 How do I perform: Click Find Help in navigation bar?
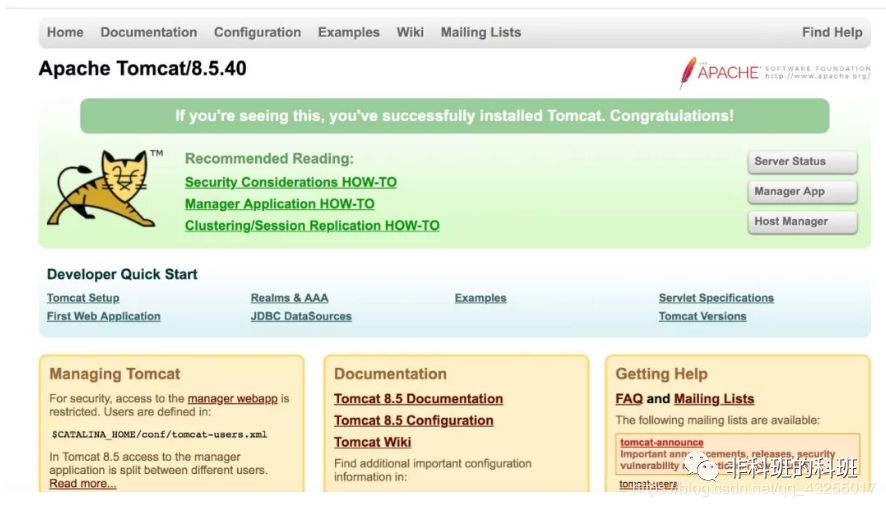pos(832,32)
